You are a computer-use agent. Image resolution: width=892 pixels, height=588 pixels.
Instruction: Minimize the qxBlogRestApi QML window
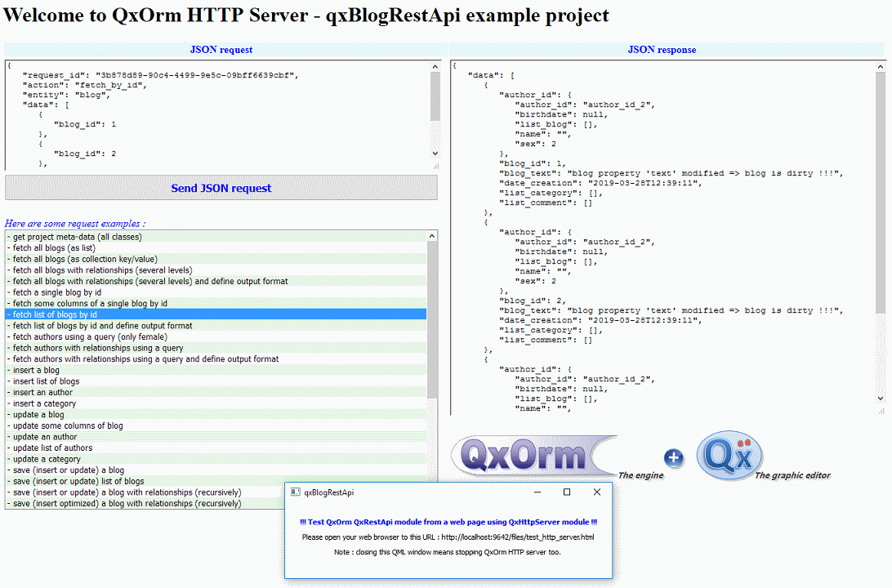pyautogui.click(x=537, y=492)
